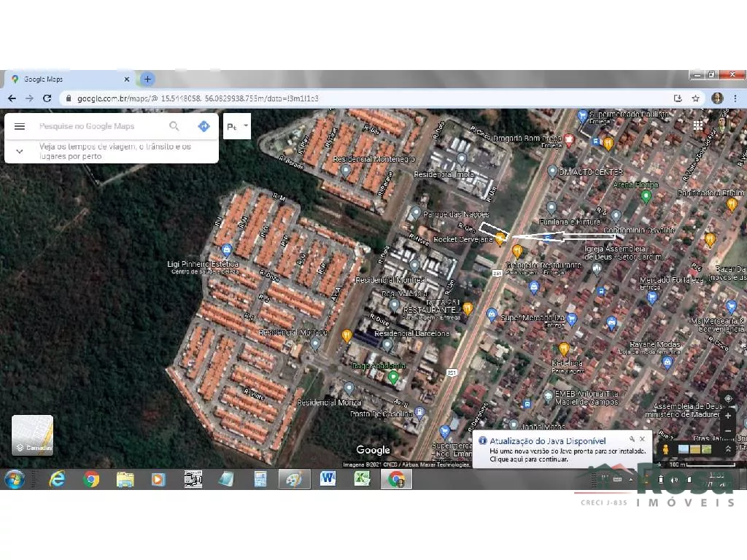
Task: Open a new tab in Chrome
Action: 147,79
